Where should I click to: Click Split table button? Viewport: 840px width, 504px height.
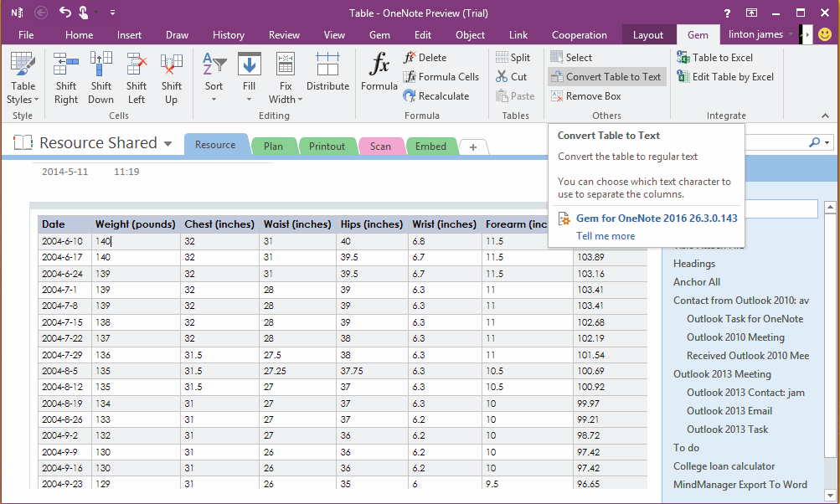[513, 57]
